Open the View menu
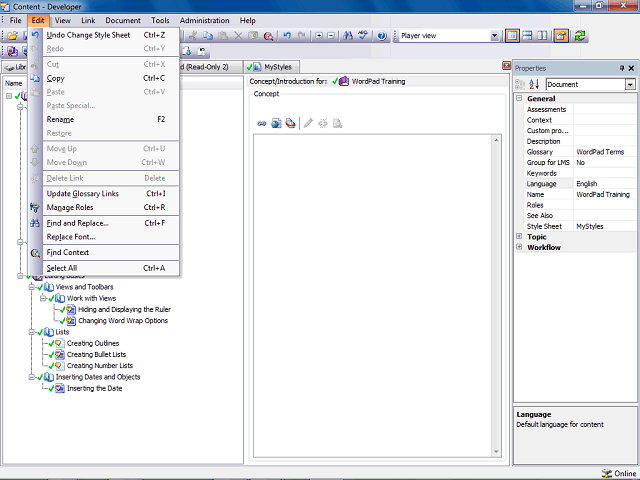 (62, 20)
